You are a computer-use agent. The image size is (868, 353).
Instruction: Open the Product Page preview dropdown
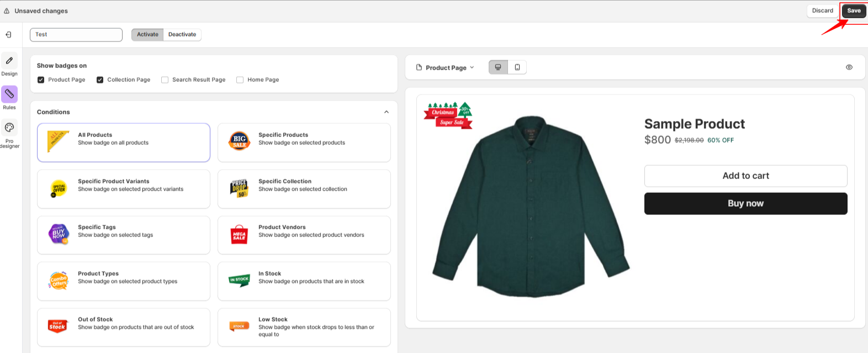(x=445, y=67)
